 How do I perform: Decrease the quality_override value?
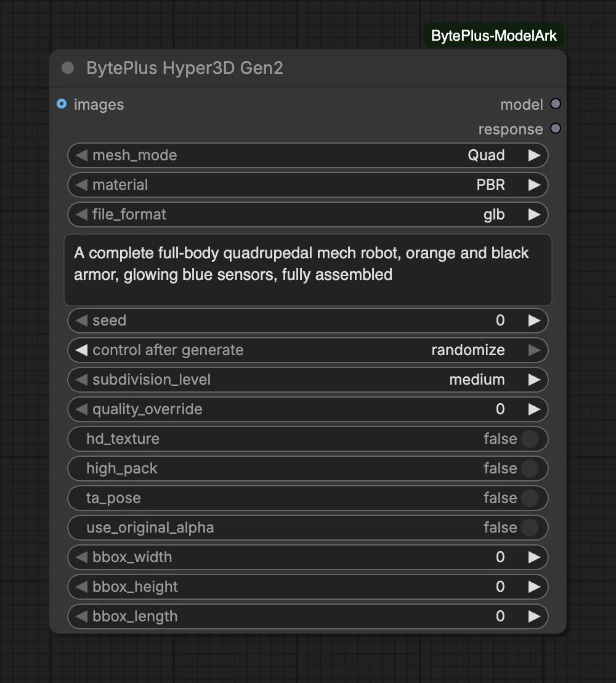pos(81,409)
